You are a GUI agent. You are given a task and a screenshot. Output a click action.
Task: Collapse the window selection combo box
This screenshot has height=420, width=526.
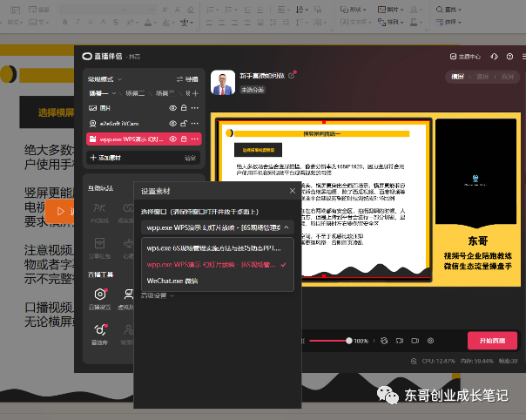tap(218, 227)
